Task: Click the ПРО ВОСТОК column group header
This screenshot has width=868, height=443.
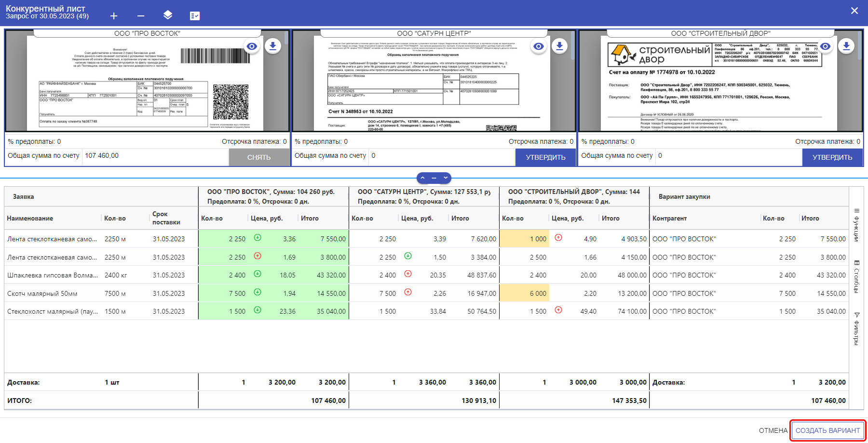Action: 273,196
